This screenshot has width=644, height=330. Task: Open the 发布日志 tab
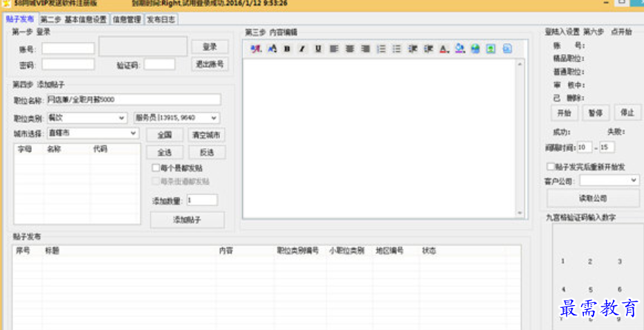click(x=161, y=19)
